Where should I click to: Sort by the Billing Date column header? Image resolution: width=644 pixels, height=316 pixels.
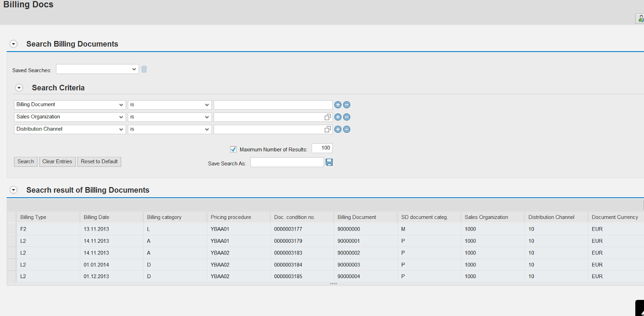97,217
